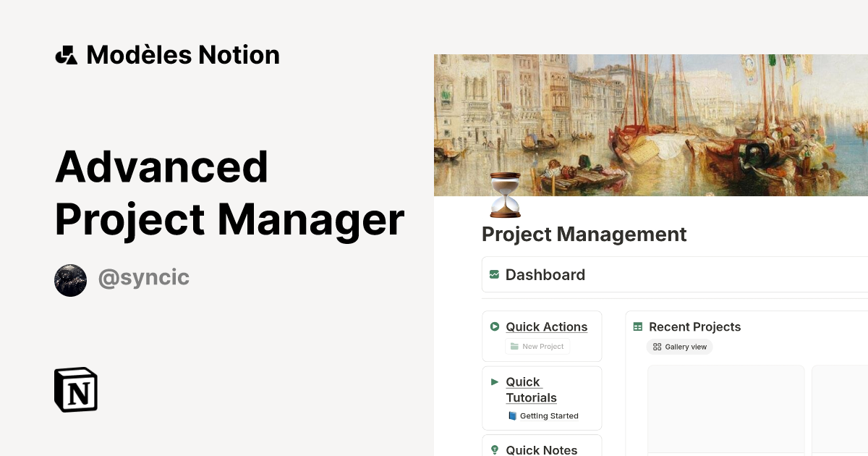
Task: Click the Dashboard chart icon
Action: coord(494,274)
